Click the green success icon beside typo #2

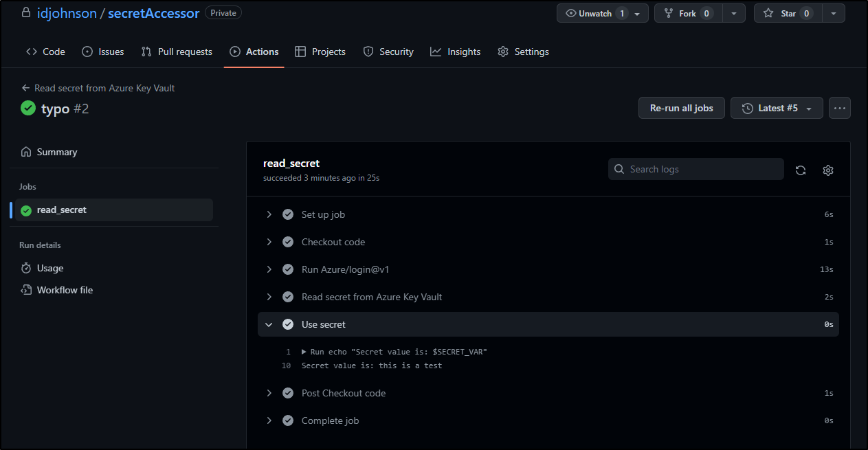28,108
